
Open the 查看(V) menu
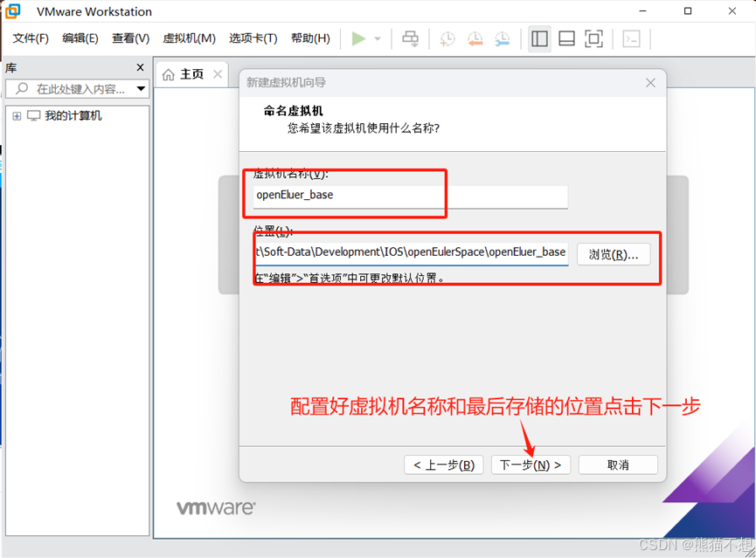[130, 38]
